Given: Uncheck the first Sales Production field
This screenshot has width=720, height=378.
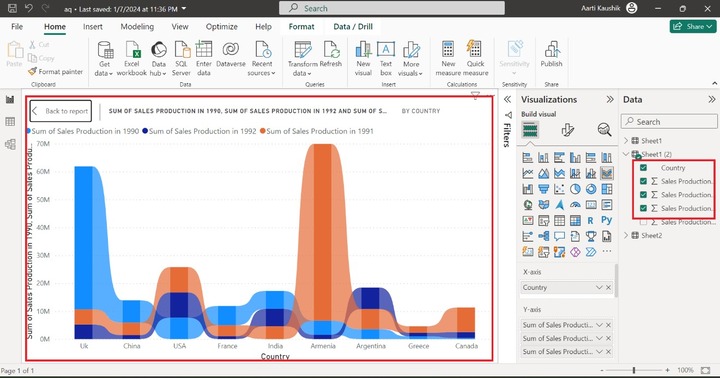Looking at the screenshot, I should (643, 181).
